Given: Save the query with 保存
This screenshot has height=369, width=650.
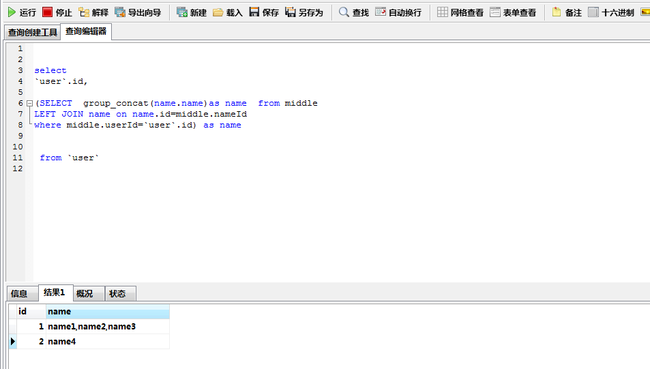Looking at the screenshot, I should coord(264,12).
